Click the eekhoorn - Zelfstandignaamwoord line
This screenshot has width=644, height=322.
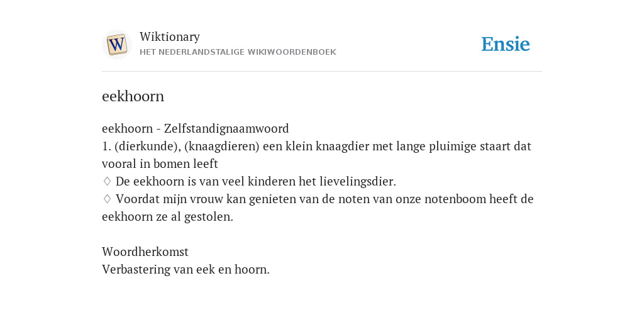tap(196, 128)
